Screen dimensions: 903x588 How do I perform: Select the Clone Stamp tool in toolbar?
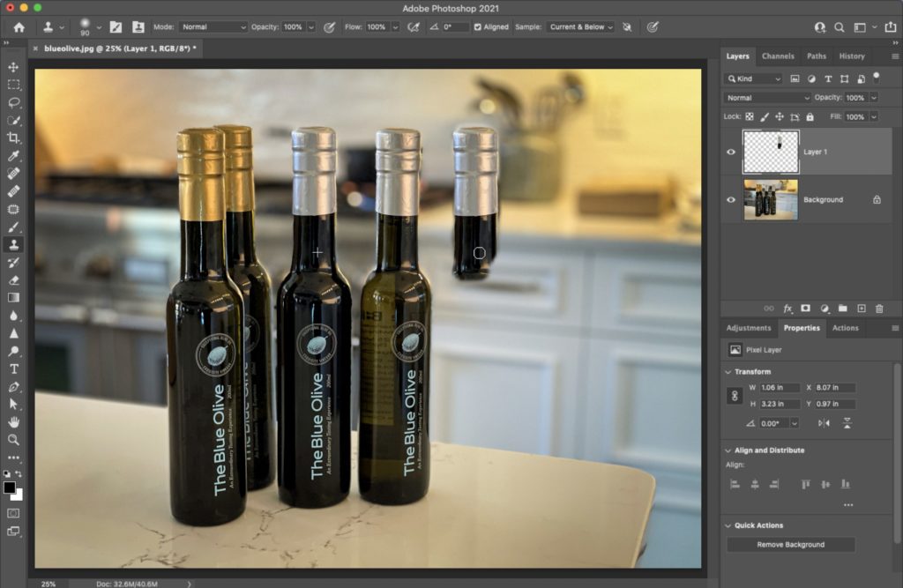13,245
